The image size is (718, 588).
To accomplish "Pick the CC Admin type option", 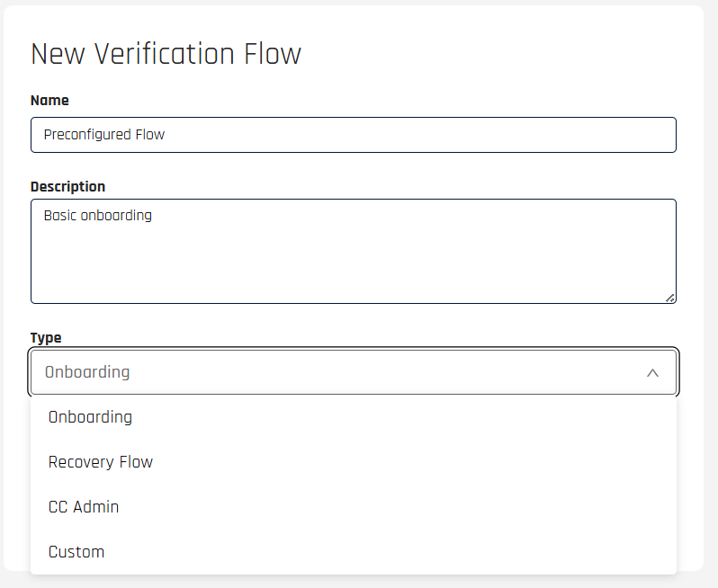I will point(84,507).
